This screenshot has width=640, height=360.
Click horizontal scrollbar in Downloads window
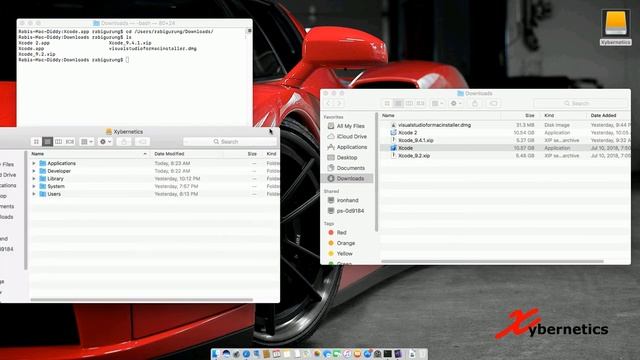492,261
